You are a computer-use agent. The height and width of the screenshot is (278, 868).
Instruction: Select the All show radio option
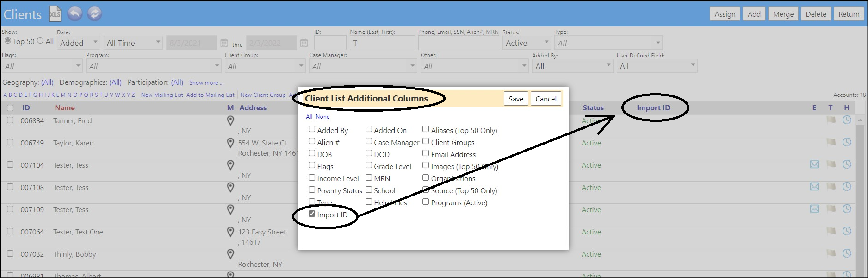coord(40,41)
